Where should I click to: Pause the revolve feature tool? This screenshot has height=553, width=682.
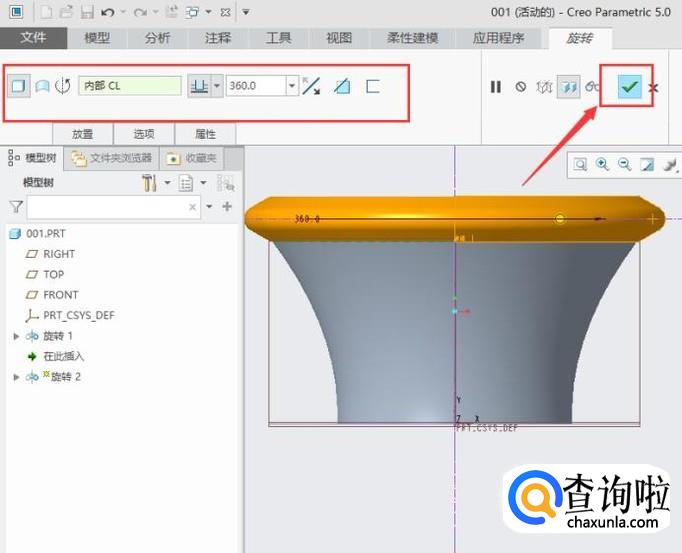(496, 87)
